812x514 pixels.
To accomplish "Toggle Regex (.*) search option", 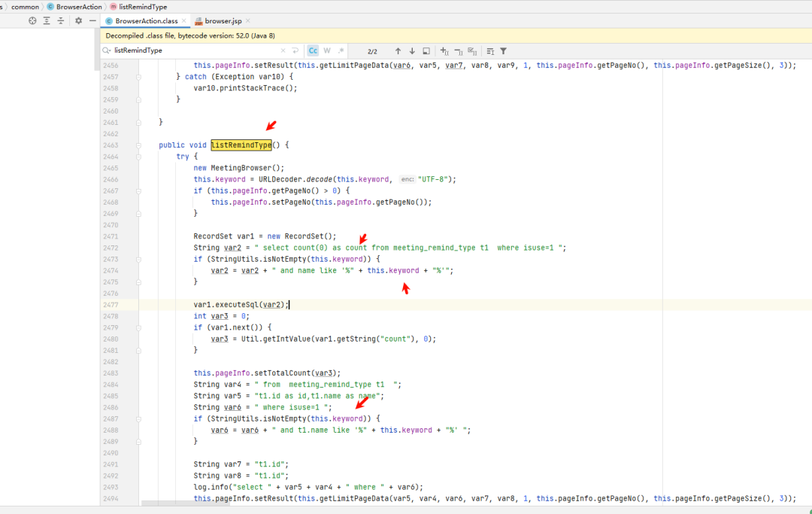I will pyautogui.click(x=341, y=50).
